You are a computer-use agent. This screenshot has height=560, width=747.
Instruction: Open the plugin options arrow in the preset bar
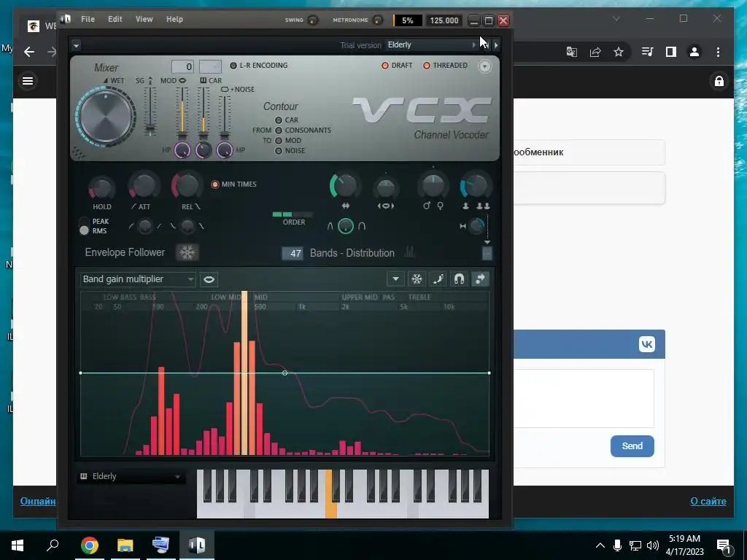tap(76, 45)
